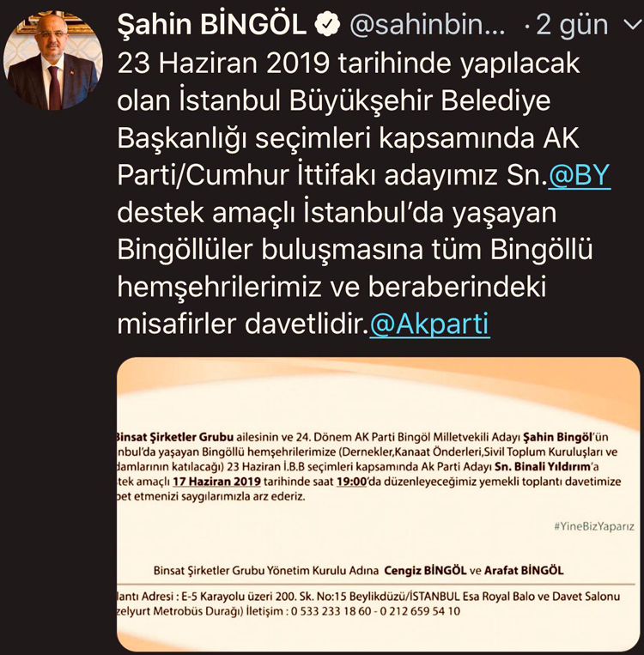Image resolution: width=644 pixels, height=655 pixels.
Task: Open the @BY mention link
Action: pos(580,174)
